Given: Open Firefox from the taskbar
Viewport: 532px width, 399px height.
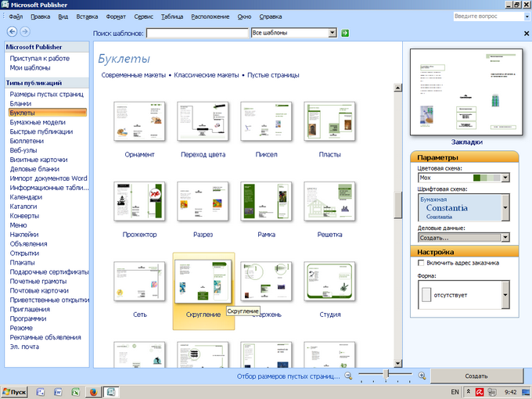Looking at the screenshot, I should (x=92, y=391).
